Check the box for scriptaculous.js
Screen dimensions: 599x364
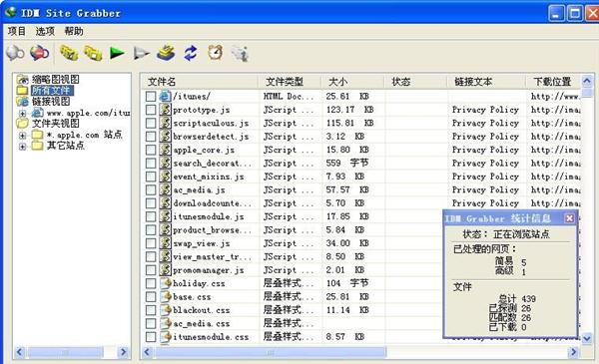coord(151,123)
